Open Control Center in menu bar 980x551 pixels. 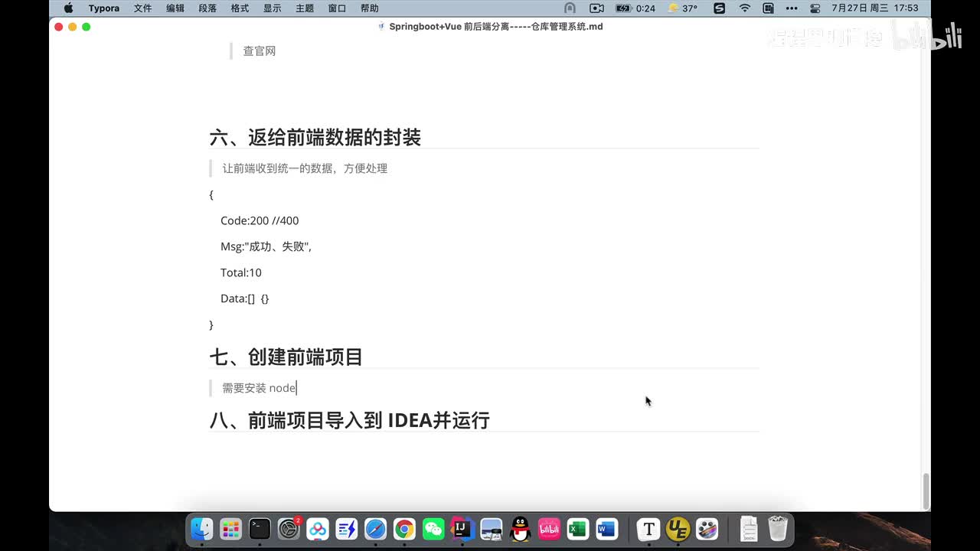815,8
